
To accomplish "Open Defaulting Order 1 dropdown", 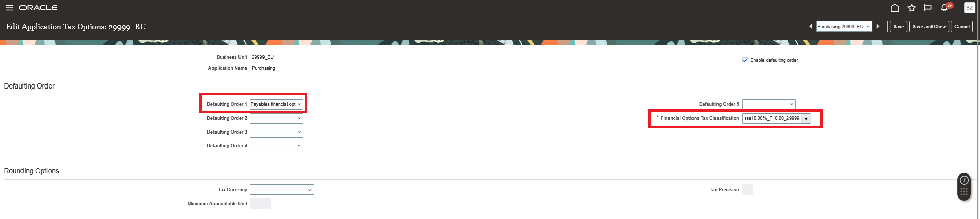I will pos(276,104).
